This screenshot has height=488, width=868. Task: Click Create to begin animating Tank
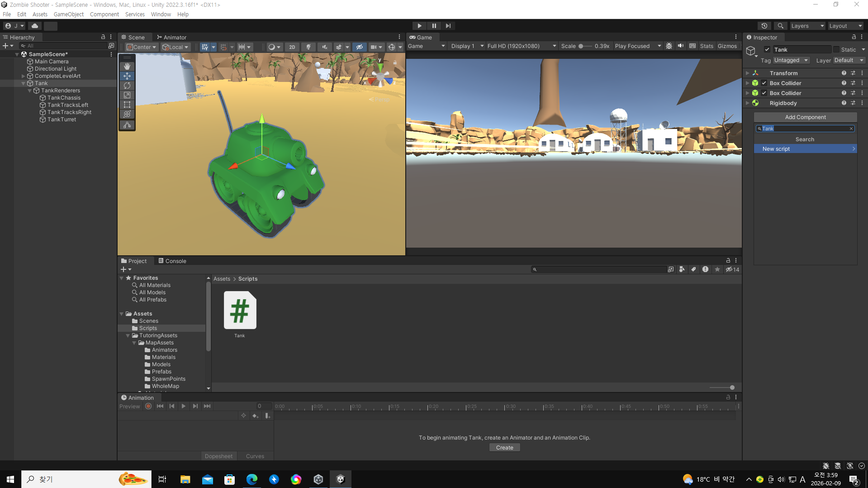coord(505,447)
